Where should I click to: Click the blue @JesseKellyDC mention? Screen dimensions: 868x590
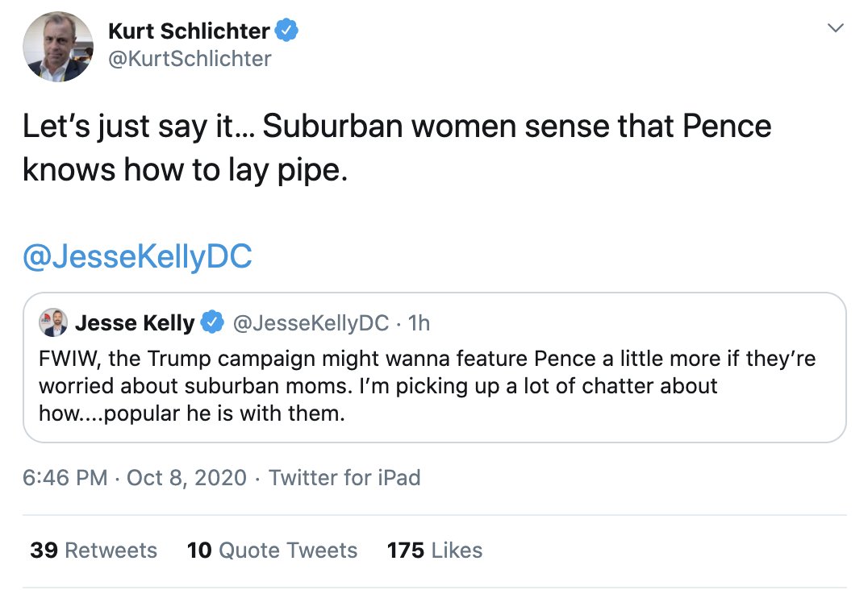pyautogui.click(x=137, y=256)
